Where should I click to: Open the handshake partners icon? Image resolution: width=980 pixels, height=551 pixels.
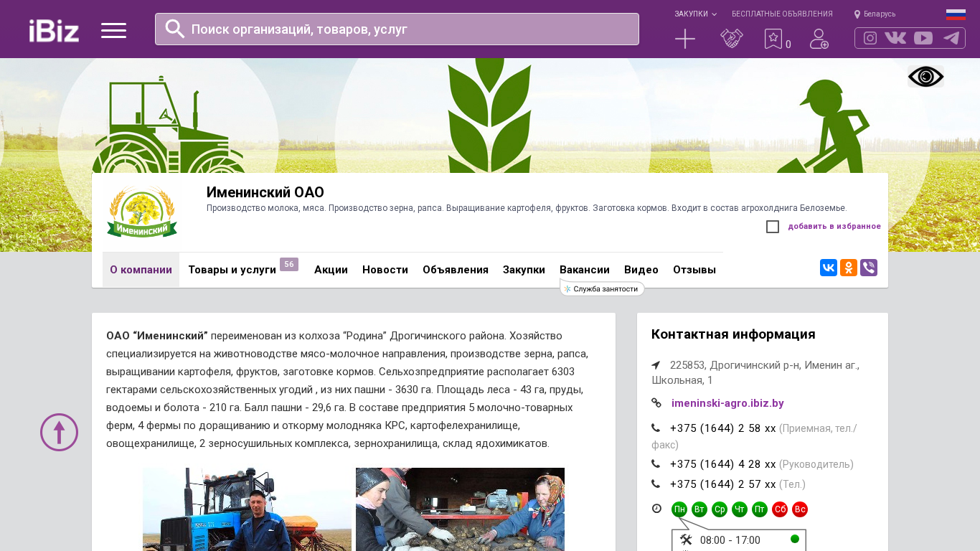click(x=732, y=39)
